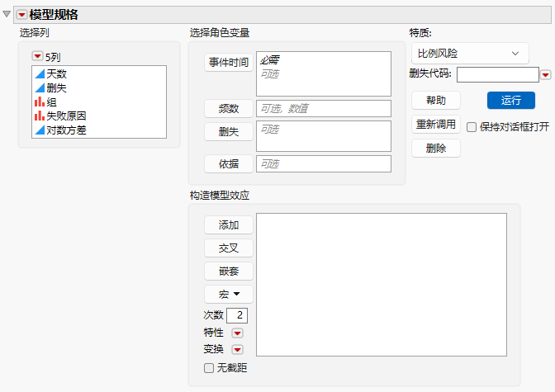
Task: Select the 天数 column in the list
Action: (x=99, y=73)
